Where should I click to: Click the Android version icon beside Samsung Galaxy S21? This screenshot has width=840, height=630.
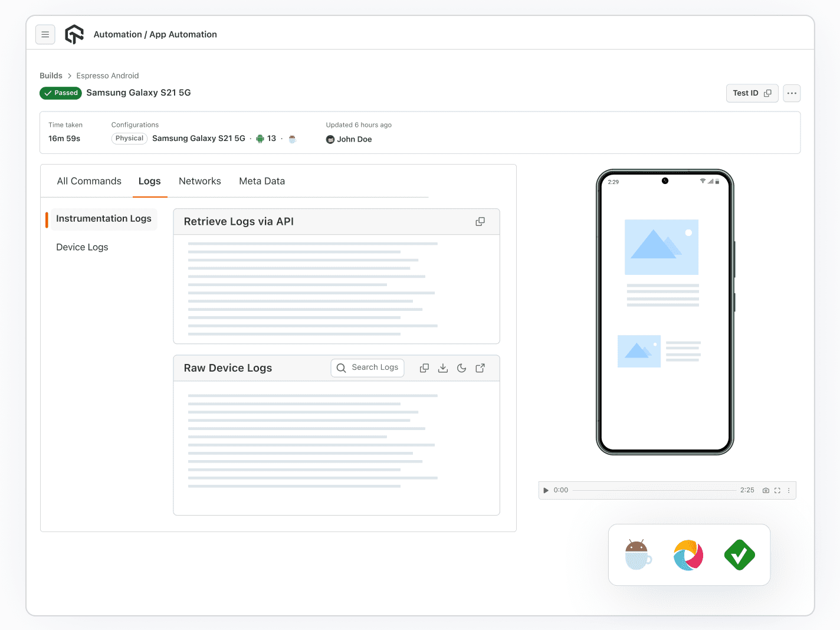260,139
